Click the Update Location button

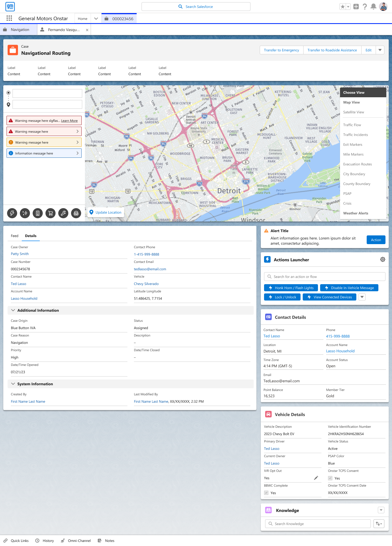tap(106, 212)
